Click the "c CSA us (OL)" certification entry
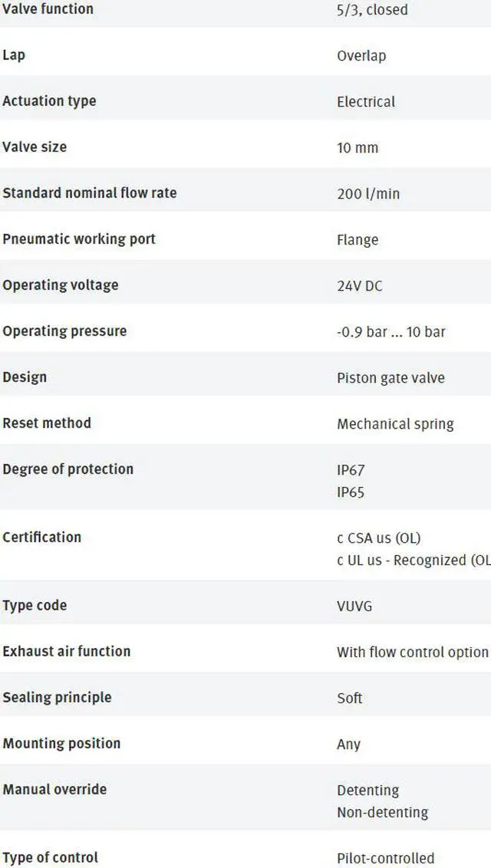 pyautogui.click(x=379, y=538)
